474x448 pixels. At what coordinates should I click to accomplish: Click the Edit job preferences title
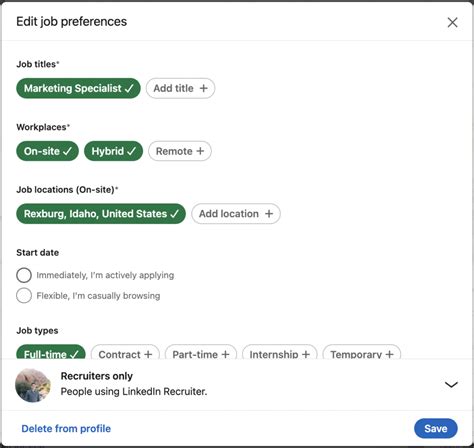(72, 22)
